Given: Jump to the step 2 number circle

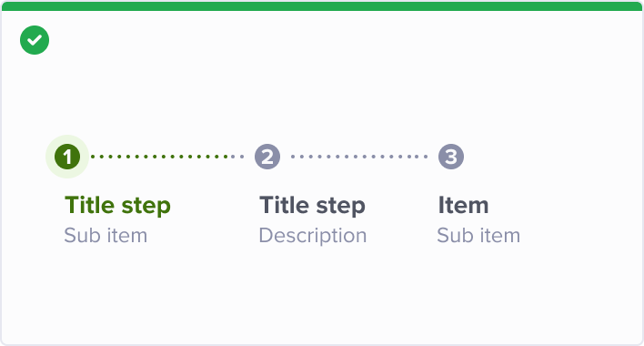Looking at the screenshot, I should [267, 157].
